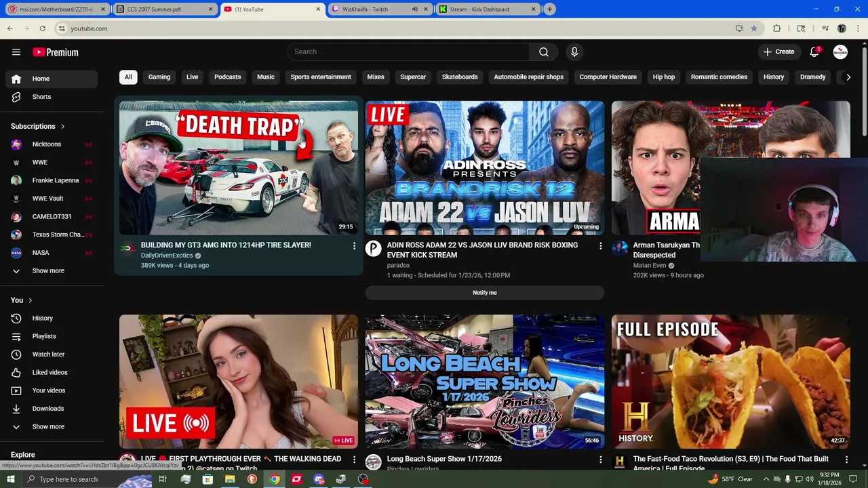
Task: Open the Create menu
Action: (x=778, y=52)
